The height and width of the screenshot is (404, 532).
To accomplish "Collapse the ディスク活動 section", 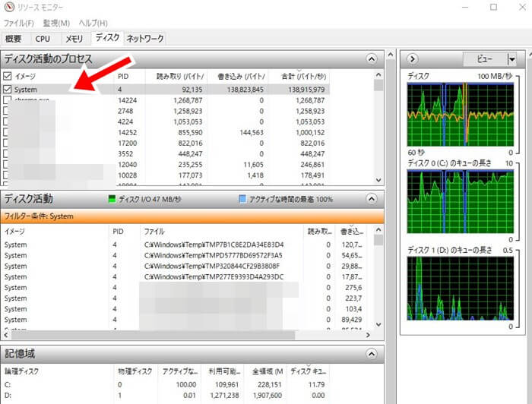I will [371, 199].
